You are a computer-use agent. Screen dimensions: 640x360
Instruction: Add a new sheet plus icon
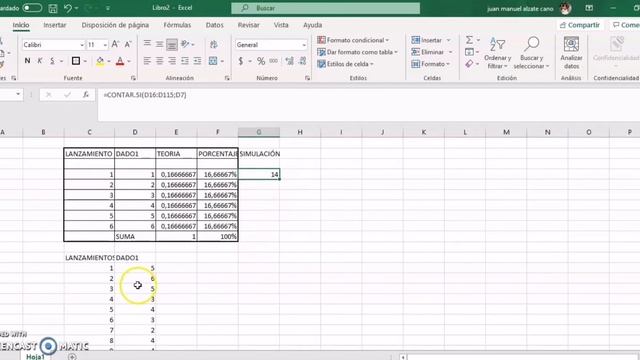pos(72,357)
